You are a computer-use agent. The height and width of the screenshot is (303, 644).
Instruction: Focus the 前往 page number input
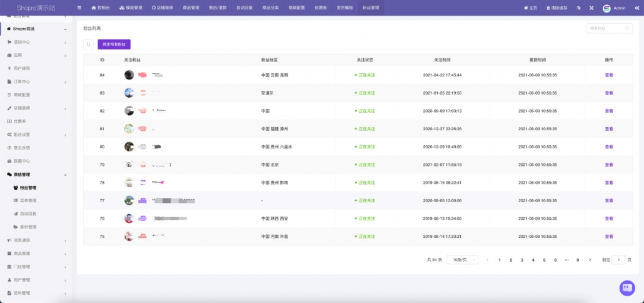point(618,260)
